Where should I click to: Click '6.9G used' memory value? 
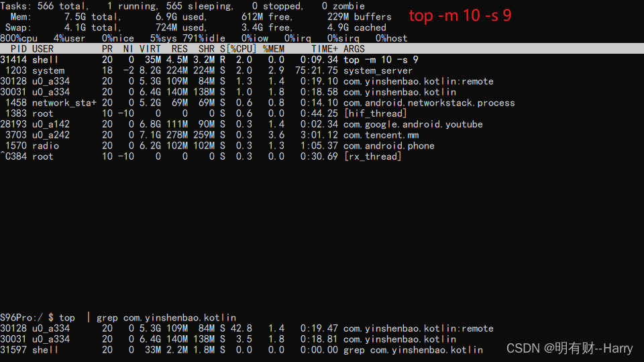tap(180, 17)
